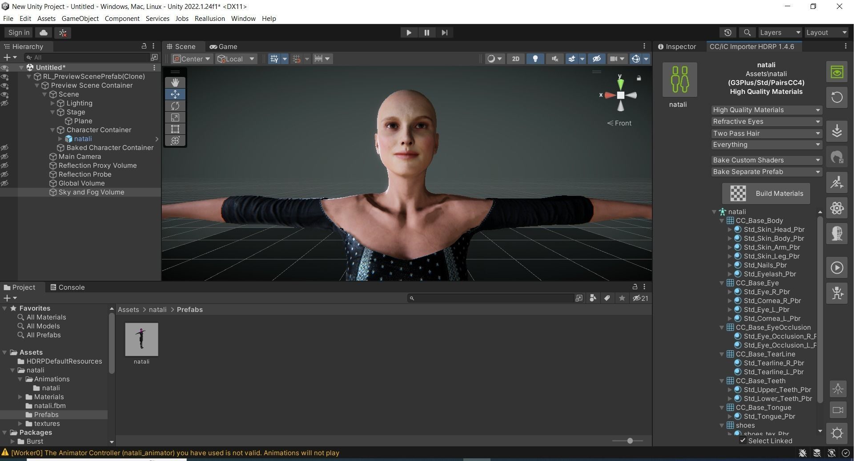Open natali breadcrumb in Project path
868x461 pixels.
click(x=157, y=310)
